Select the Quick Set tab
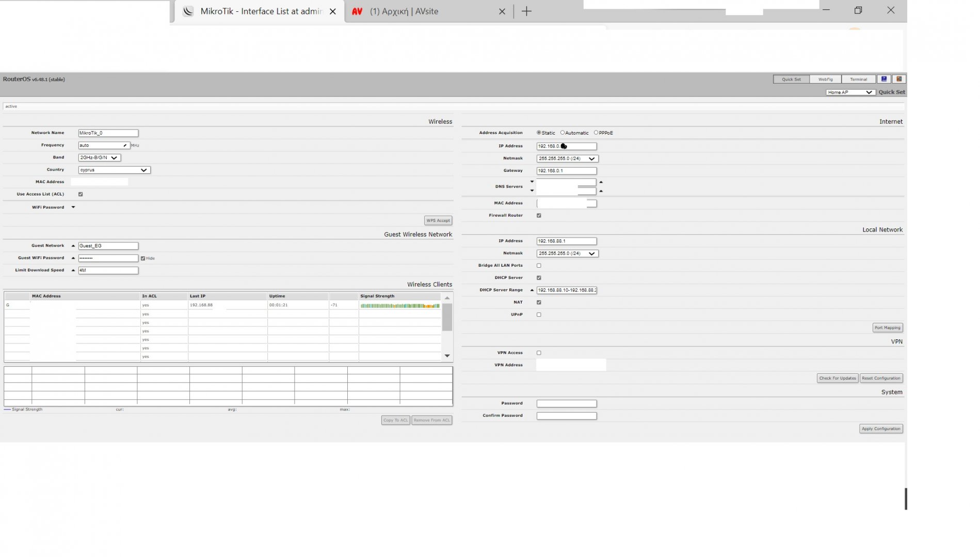 click(791, 79)
